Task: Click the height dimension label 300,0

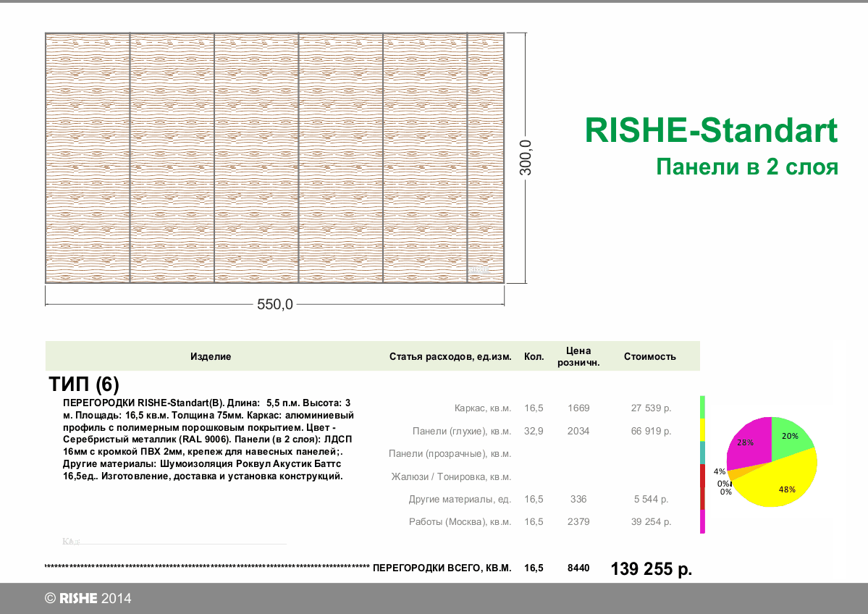Action: point(526,158)
